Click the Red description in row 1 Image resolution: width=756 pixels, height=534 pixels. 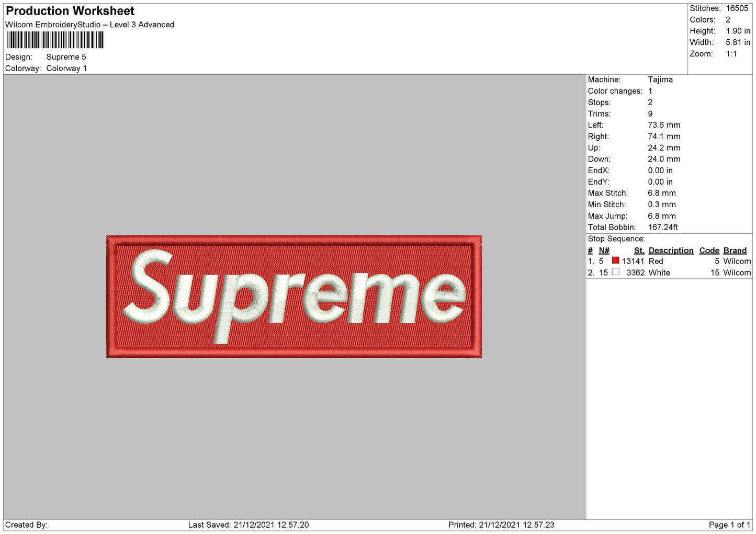[x=656, y=262]
